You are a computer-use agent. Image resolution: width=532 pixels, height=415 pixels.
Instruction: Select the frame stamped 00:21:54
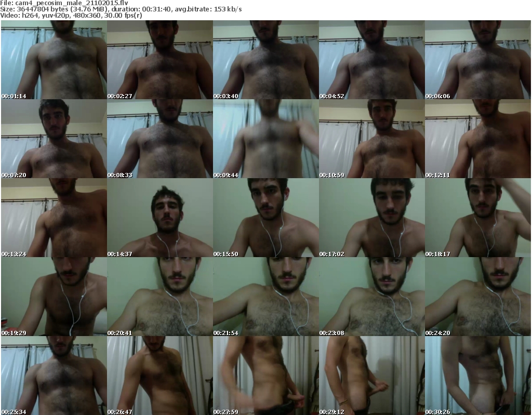point(266,297)
